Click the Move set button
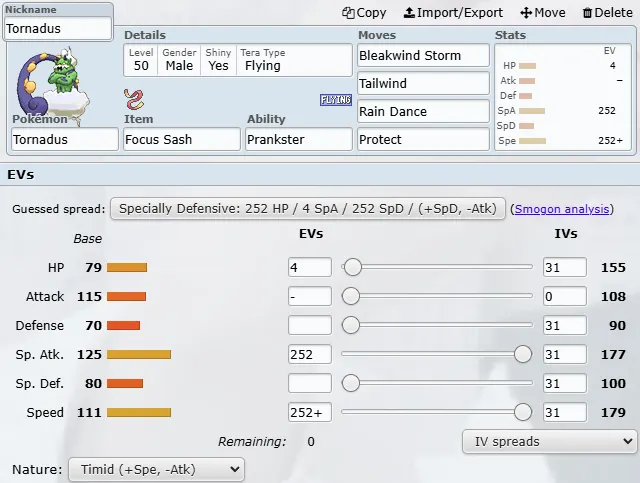The height and width of the screenshot is (483, 640). [x=543, y=13]
